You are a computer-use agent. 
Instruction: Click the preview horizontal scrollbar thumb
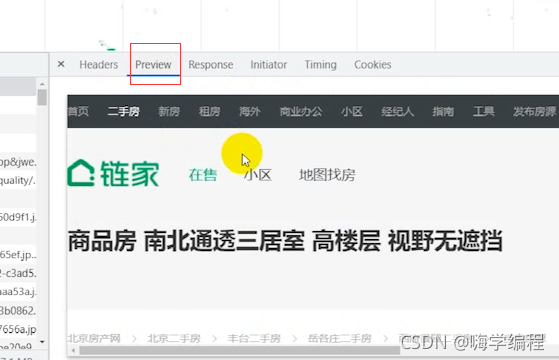coord(239,350)
